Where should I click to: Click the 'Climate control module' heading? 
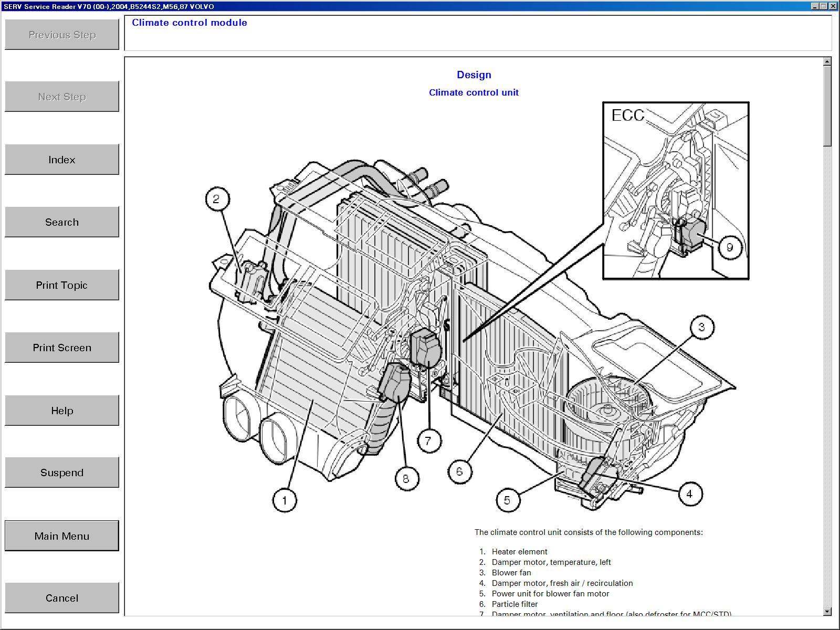coord(190,23)
